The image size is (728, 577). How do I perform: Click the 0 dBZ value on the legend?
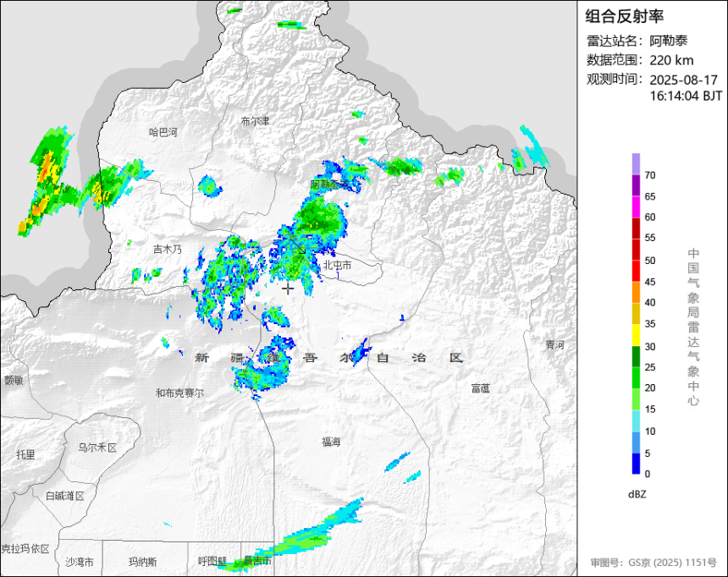pyautogui.click(x=648, y=474)
